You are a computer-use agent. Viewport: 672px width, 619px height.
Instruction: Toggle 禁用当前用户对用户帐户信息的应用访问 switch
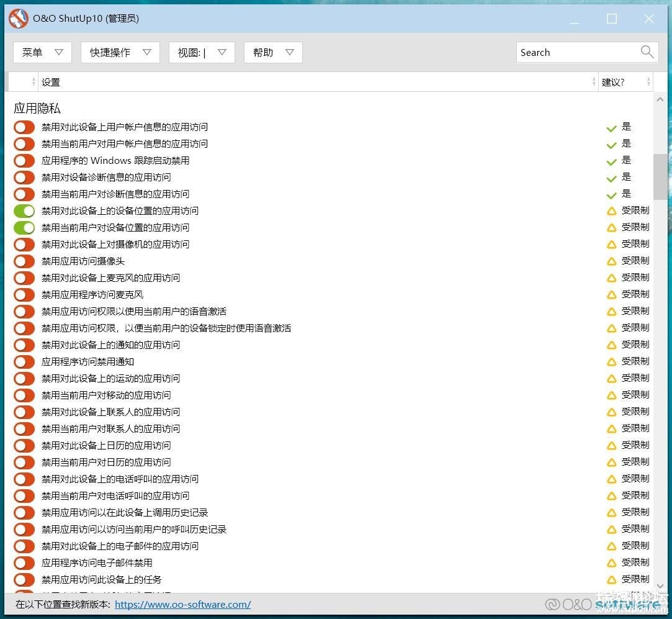[x=24, y=143]
